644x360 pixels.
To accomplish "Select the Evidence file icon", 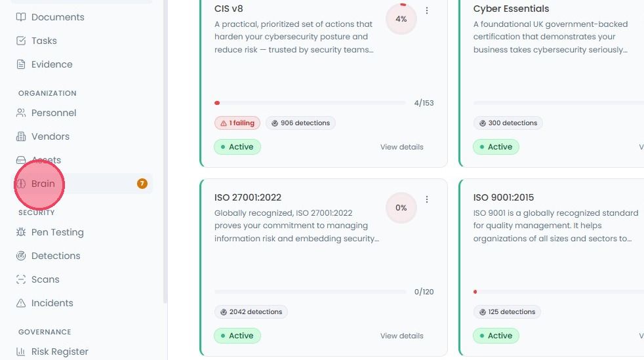I will click(20, 64).
